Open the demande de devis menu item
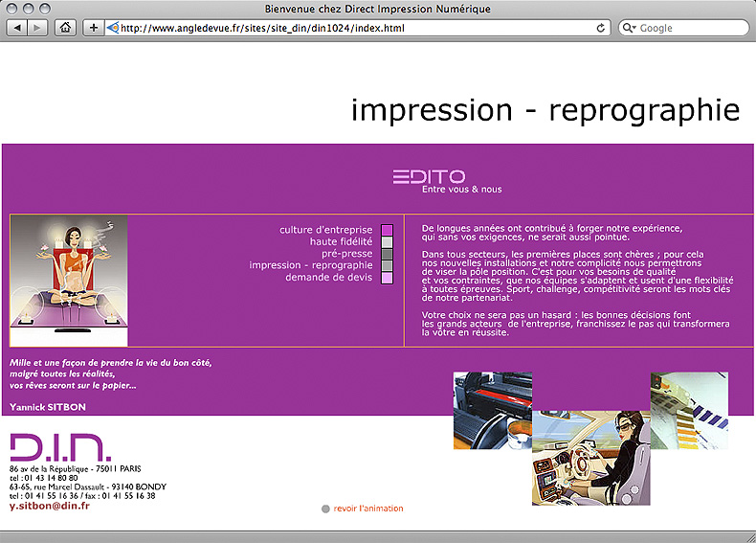The image size is (756, 543). [x=328, y=277]
